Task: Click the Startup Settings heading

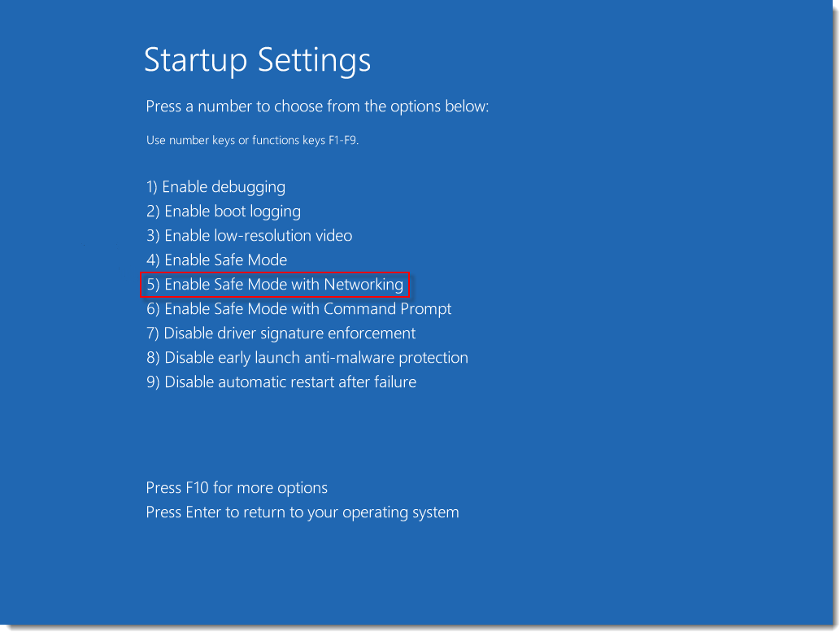Action: (257, 61)
